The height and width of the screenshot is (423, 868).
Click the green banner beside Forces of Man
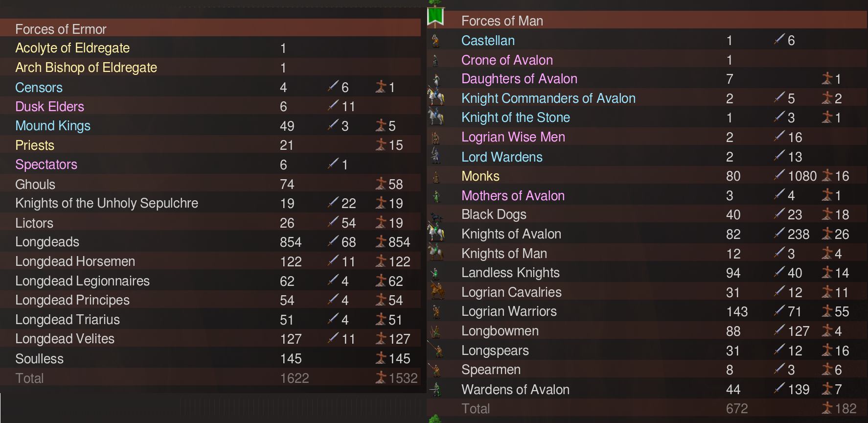click(x=435, y=17)
